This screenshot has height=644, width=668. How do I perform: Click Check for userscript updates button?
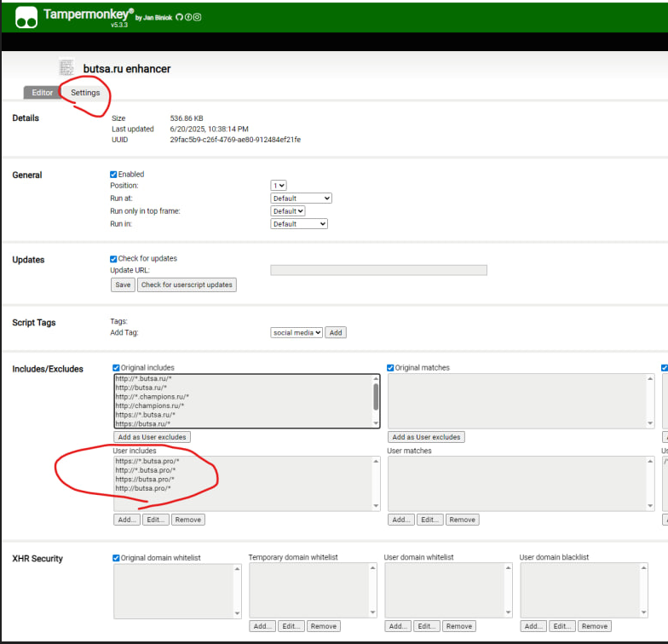(187, 285)
